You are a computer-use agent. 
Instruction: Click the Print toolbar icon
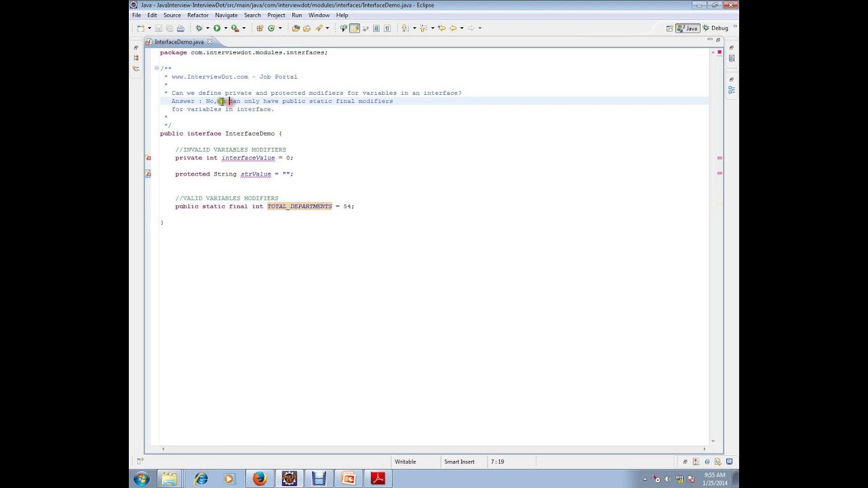coord(180,28)
